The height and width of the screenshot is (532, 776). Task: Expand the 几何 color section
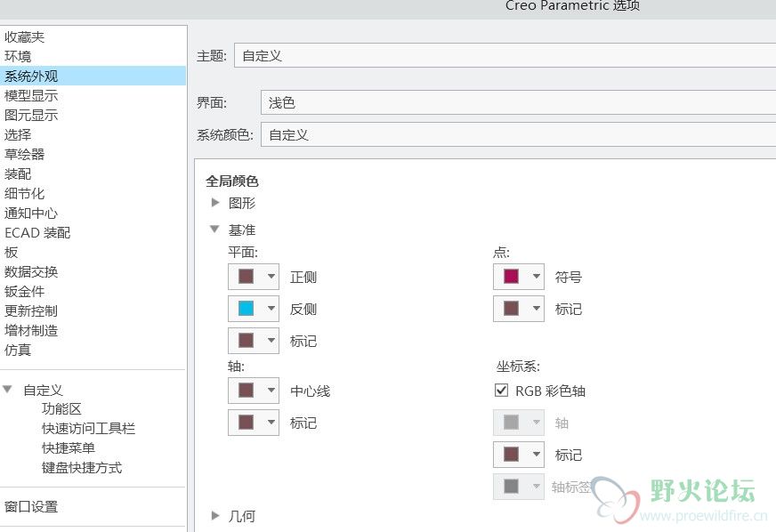[215, 516]
